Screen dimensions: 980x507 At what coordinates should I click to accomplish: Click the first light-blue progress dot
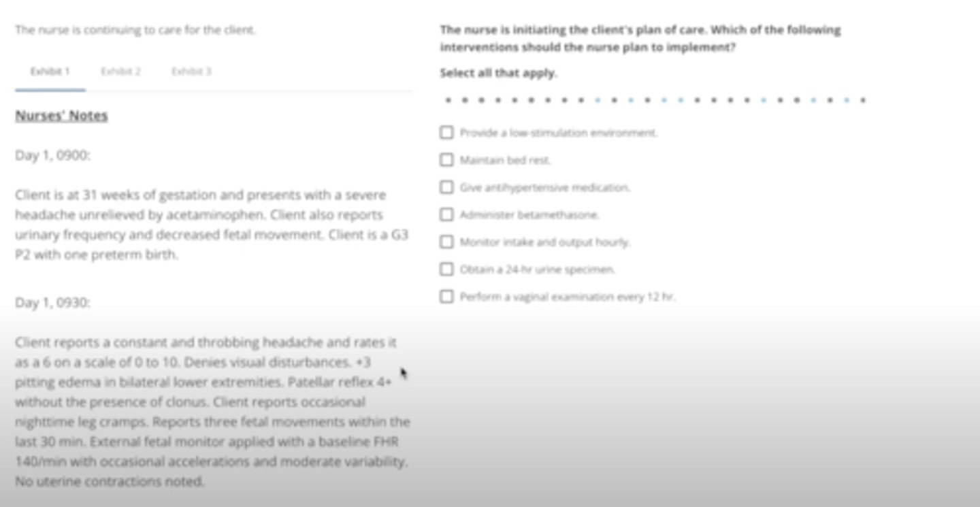(598, 100)
